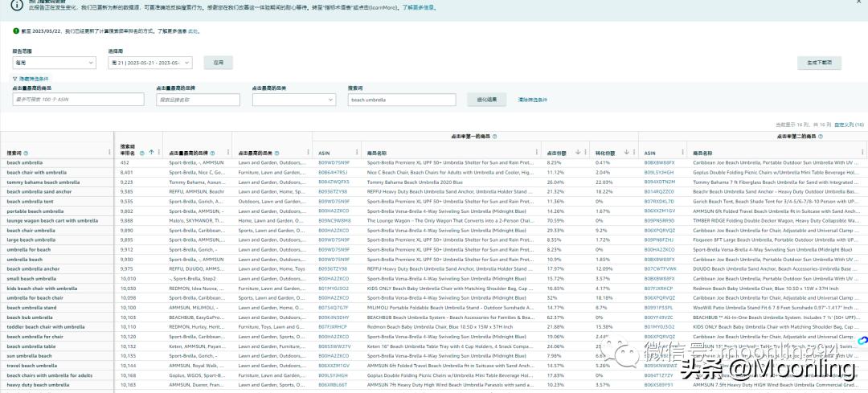Select search term 'beach umbrella sand anchor'

pos(39,191)
